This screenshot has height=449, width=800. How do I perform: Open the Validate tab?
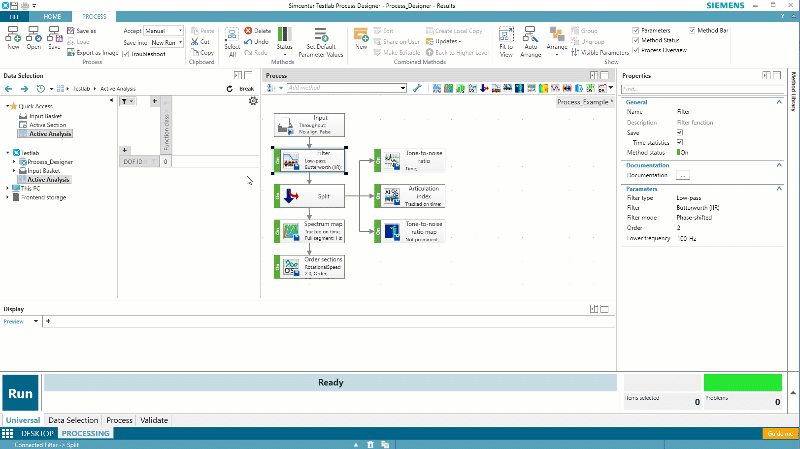pyautogui.click(x=154, y=420)
